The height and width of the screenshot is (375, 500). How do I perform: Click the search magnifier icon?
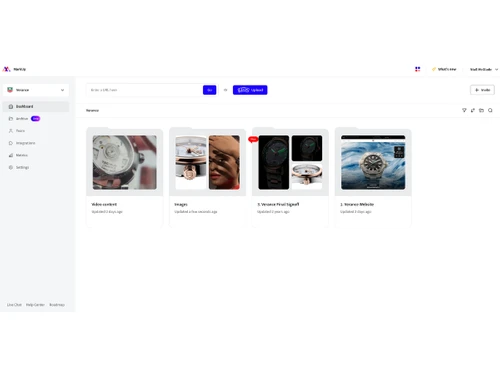(x=490, y=110)
